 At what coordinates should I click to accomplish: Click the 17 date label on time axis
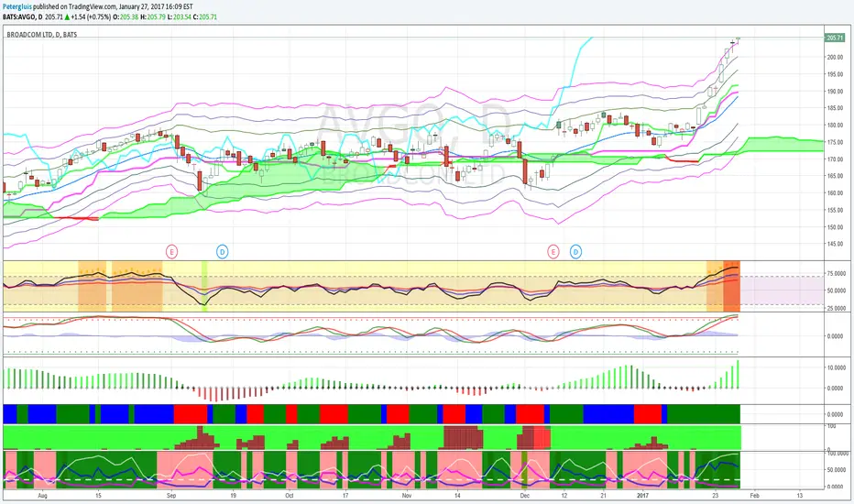click(345, 496)
